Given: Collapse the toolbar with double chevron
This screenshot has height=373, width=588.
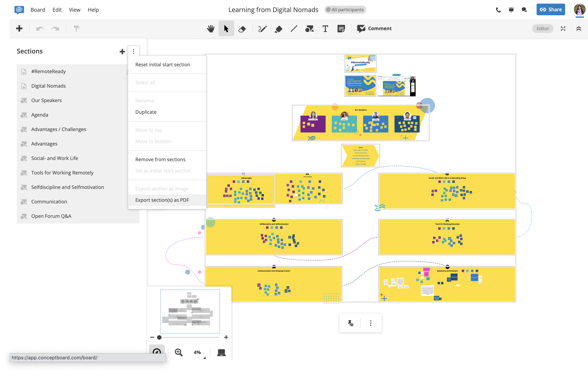Looking at the screenshot, I should tap(579, 29).
